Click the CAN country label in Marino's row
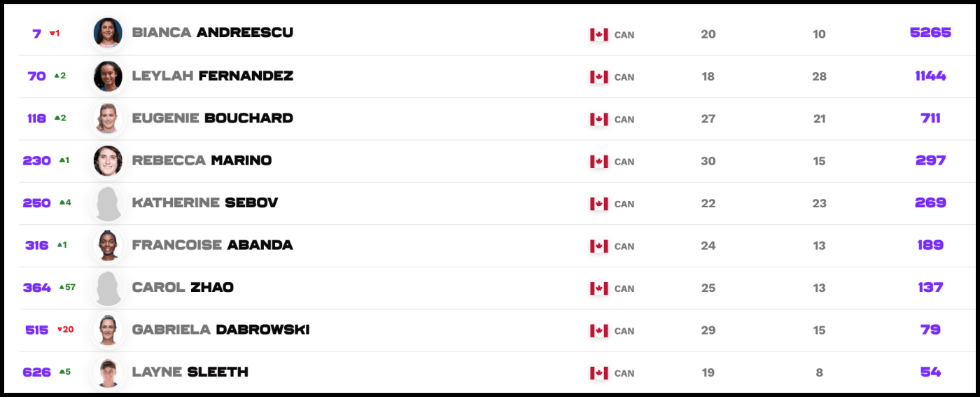 624,162
